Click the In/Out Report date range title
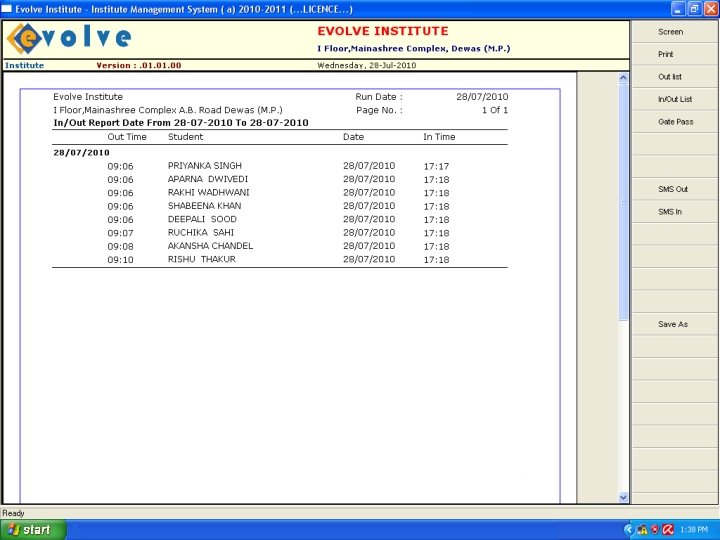This screenshot has height=540, width=720. coord(181,123)
